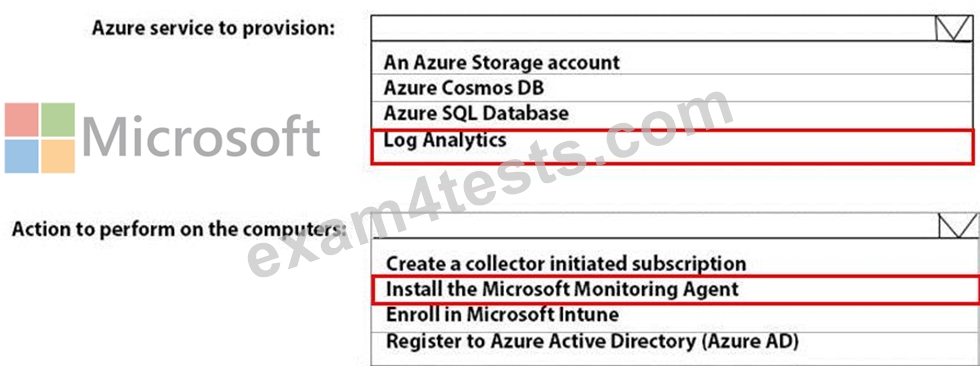Image resolution: width=980 pixels, height=366 pixels.
Task: Pick the Azure SQL Database option
Action: [x=476, y=113]
